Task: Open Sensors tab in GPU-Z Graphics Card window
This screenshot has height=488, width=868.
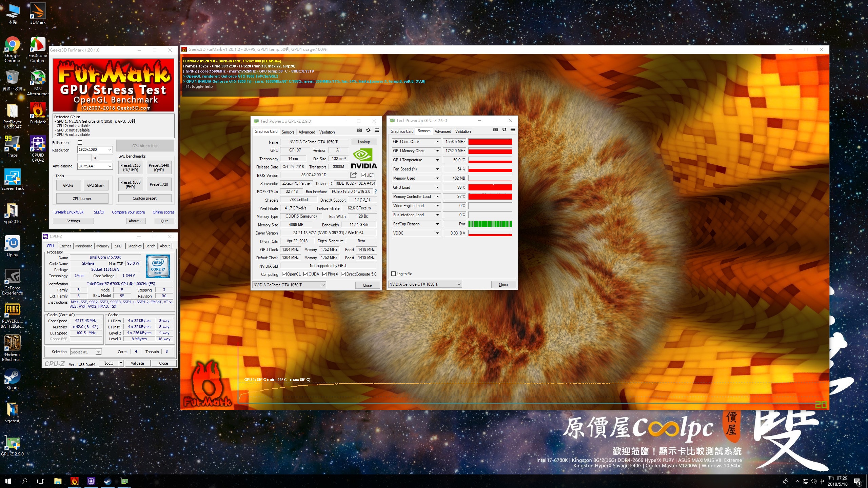Action: coord(288,132)
